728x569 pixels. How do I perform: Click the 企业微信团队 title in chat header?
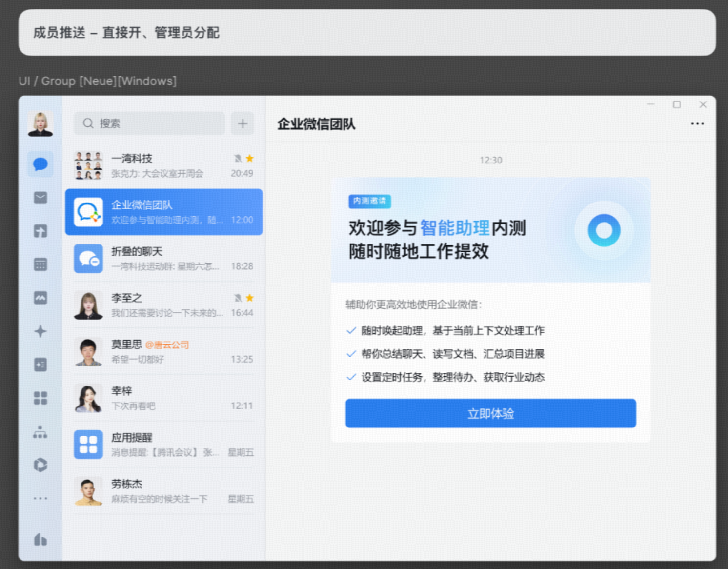coord(317,124)
